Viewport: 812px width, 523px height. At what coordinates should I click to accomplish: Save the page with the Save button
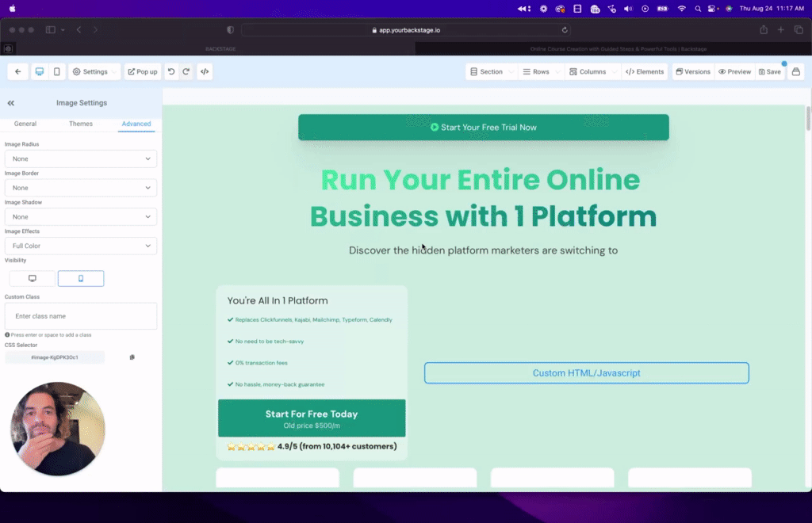(769, 71)
